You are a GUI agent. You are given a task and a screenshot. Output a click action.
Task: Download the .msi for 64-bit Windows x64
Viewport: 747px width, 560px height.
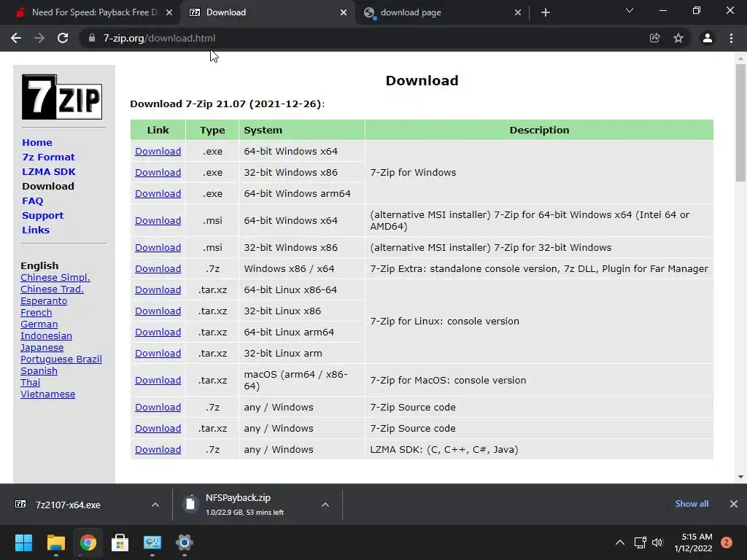point(158,220)
